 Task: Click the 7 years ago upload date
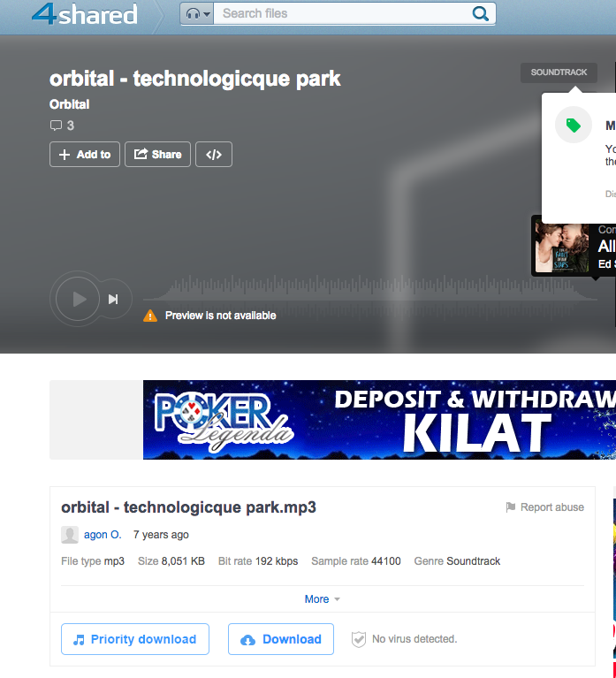point(161,535)
